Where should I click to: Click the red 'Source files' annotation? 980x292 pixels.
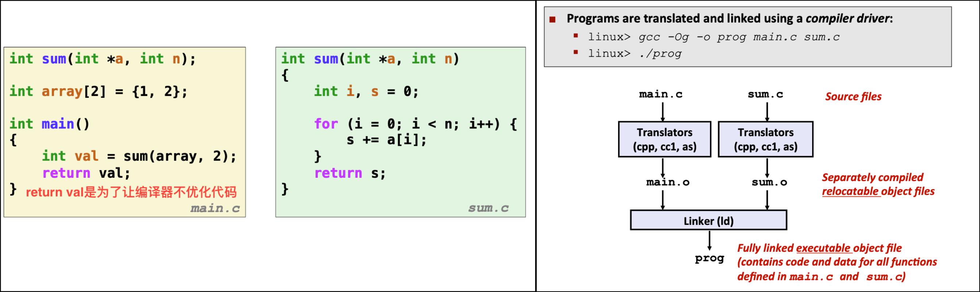(853, 97)
